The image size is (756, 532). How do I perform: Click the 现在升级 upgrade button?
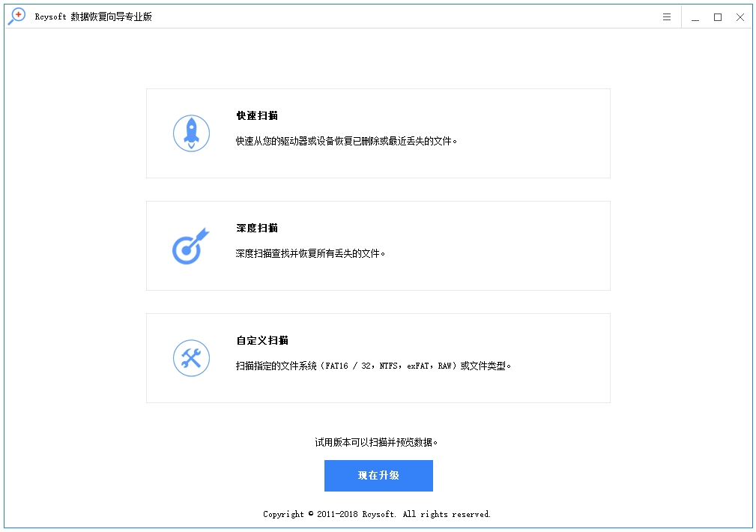[x=378, y=476]
